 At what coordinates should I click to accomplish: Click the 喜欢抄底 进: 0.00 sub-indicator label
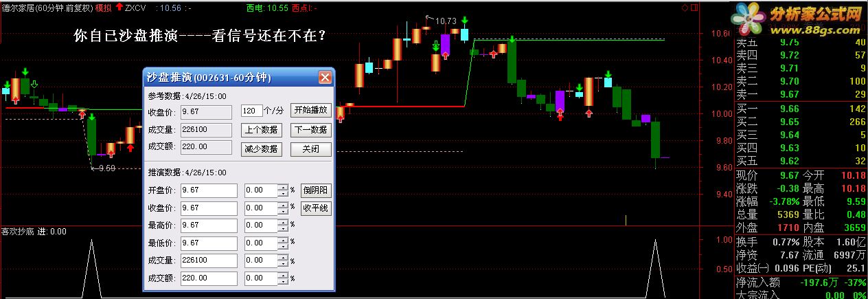(34, 232)
